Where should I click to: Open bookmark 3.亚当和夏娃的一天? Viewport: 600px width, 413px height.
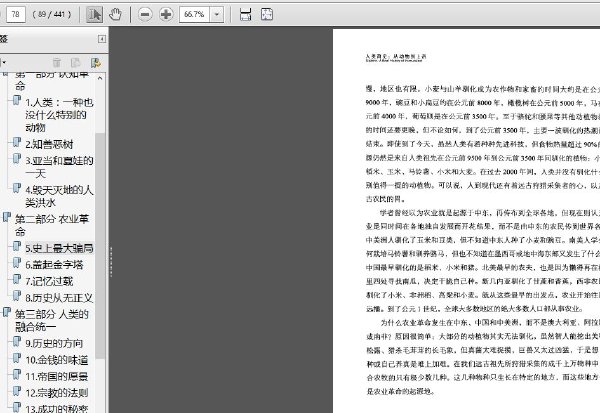tap(59, 167)
